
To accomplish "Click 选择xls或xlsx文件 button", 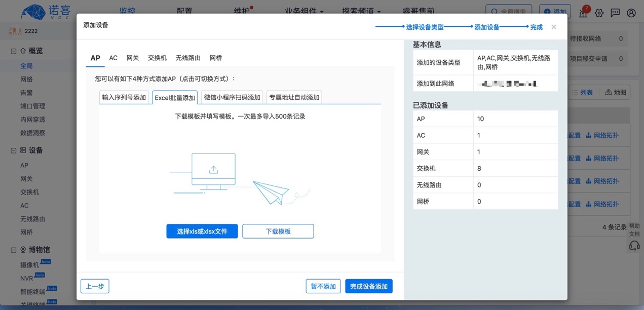I will [202, 231].
